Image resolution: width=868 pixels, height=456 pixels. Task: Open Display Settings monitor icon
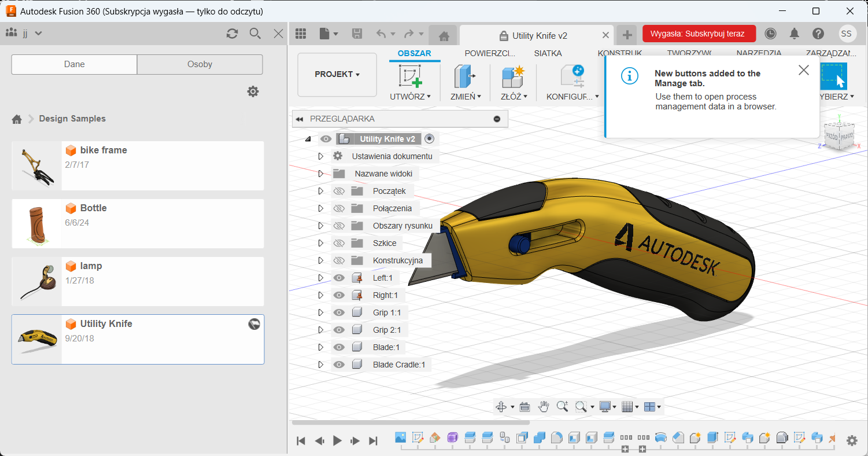(x=605, y=407)
